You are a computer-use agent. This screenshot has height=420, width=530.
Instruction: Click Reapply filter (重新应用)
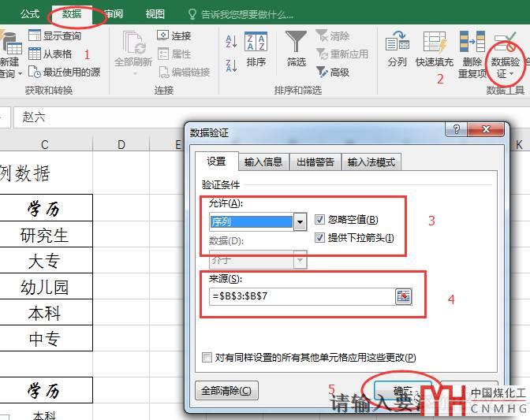pos(342,54)
